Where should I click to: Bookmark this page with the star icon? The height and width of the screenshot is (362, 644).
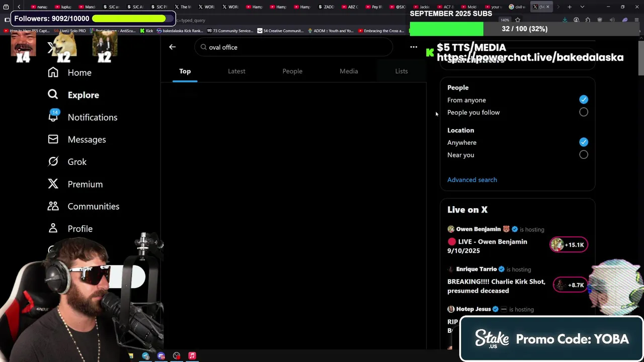tap(517, 20)
